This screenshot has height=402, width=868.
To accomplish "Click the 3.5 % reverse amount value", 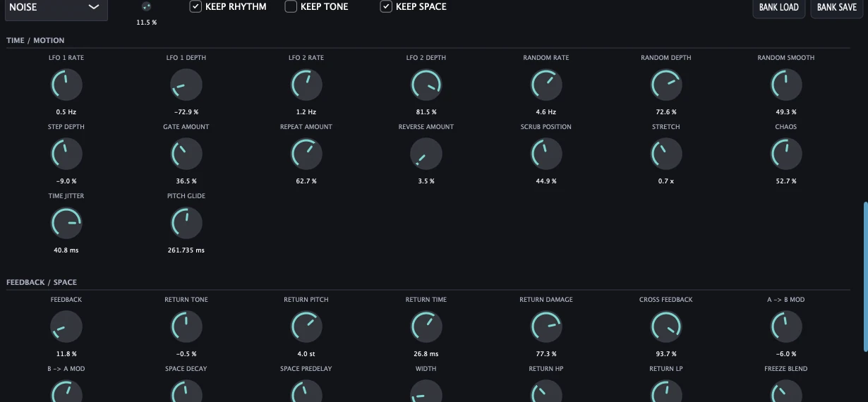I will (426, 181).
